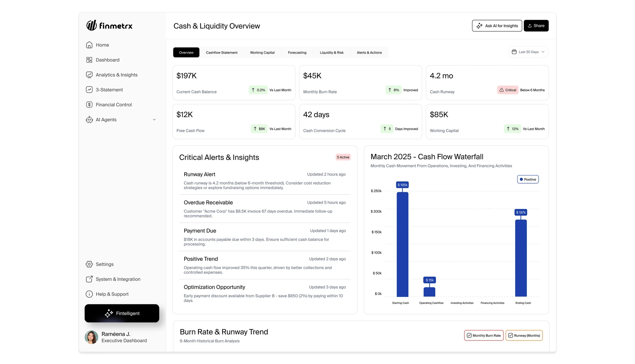635x364 pixels.
Task: Click the Share button
Action: [536, 26]
